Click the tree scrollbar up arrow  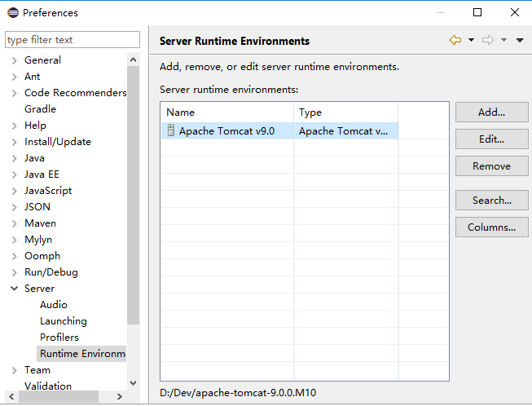pos(134,60)
